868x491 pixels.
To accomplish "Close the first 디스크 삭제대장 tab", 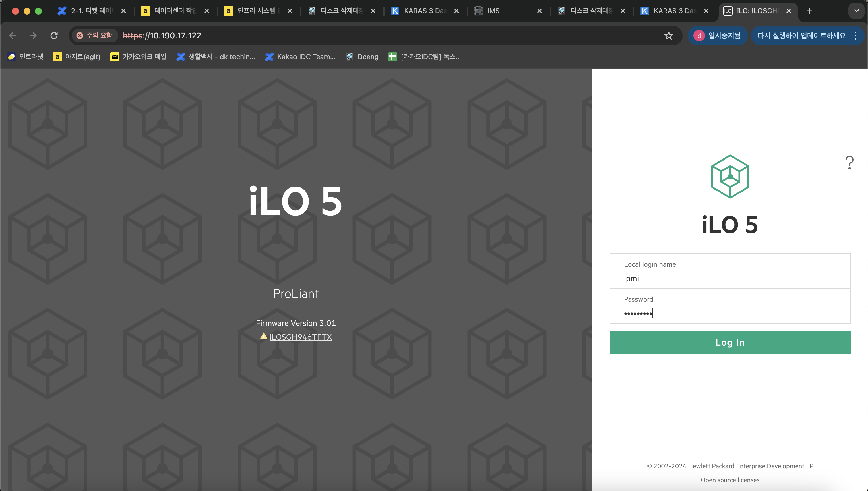I will tap(373, 11).
